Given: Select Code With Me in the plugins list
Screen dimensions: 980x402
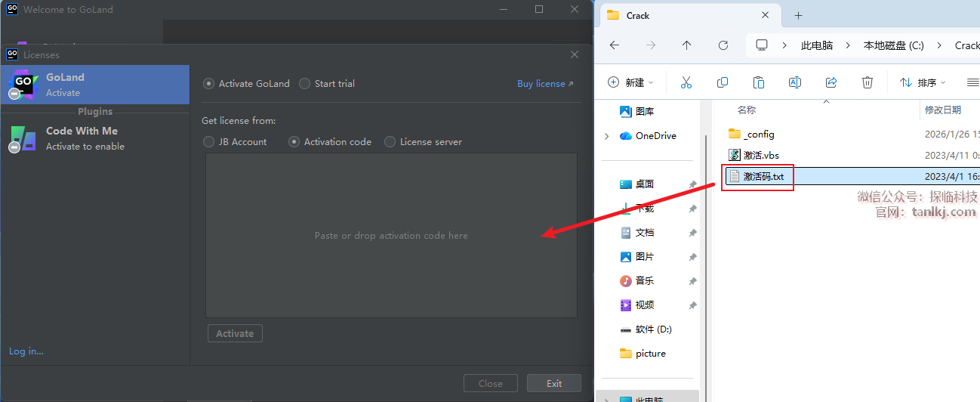Looking at the screenshot, I should (82, 138).
